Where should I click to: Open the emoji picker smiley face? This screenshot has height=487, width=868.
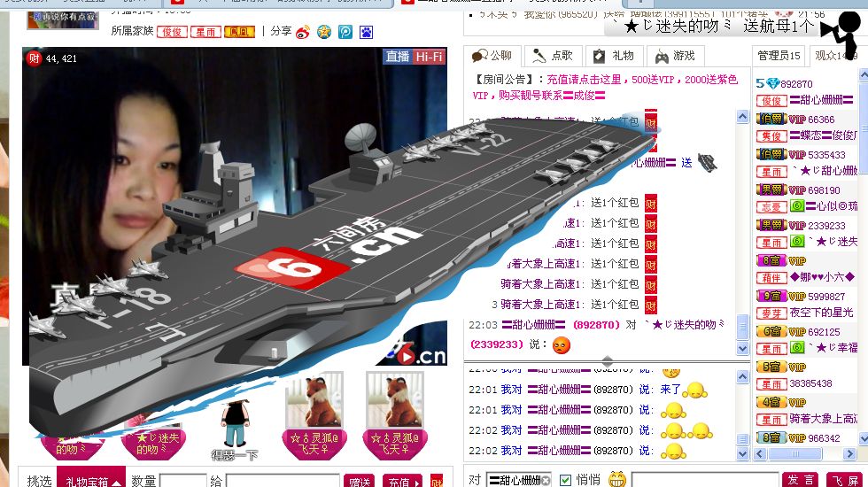pos(616,479)
